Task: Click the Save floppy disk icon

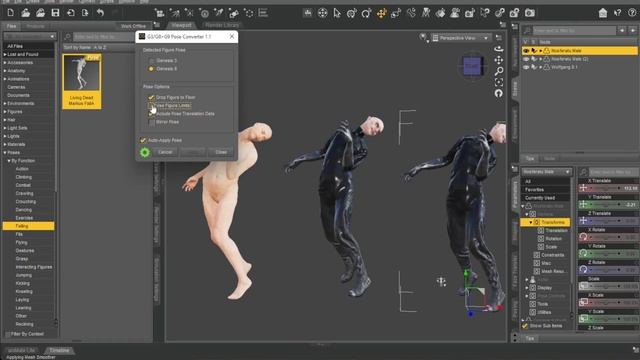Action: tap(55, 13)
